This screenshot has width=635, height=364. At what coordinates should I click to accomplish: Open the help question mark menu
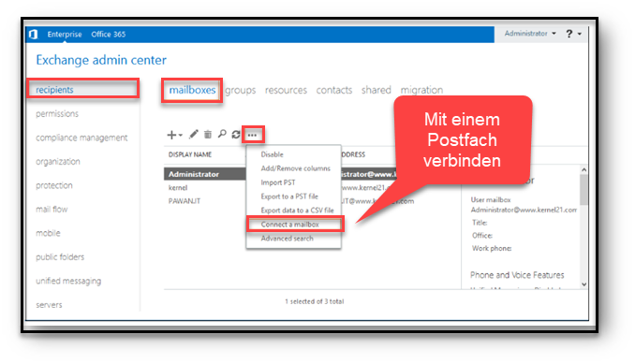[569, 34]
